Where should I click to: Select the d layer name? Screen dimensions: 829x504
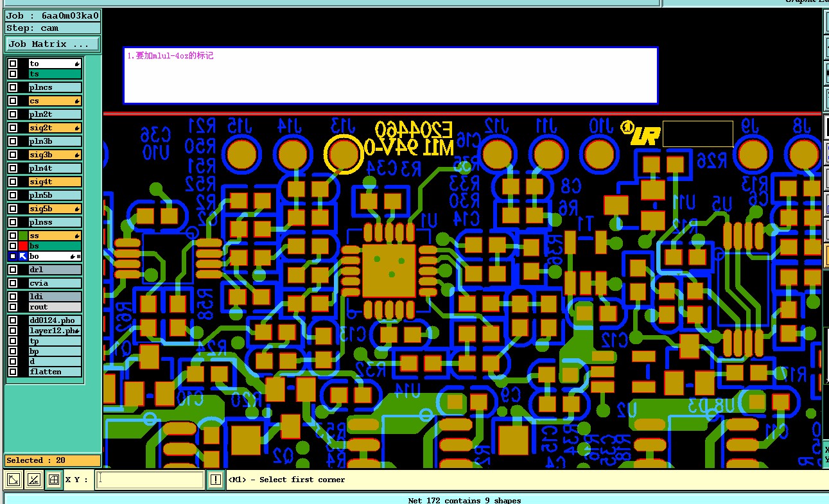[55, 361]
